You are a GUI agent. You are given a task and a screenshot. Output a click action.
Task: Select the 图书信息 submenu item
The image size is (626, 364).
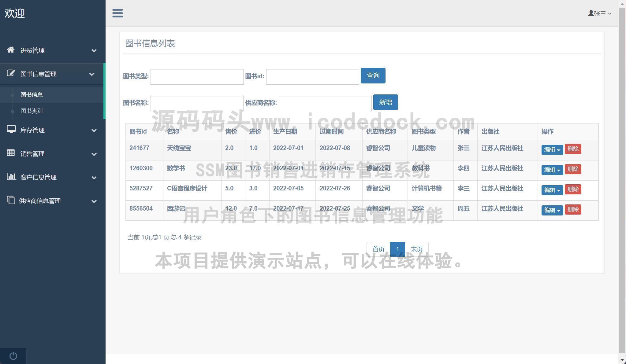(32, 95)
